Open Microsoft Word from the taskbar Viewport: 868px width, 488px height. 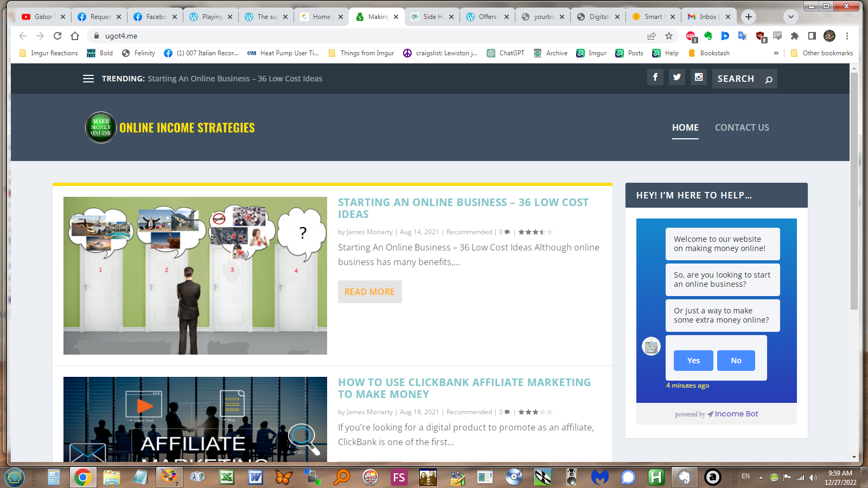tap(255, 477)
